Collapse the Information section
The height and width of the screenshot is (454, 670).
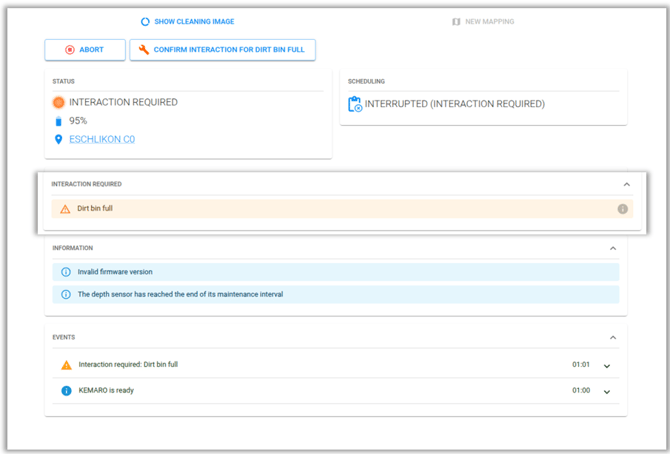pos(613,248)
